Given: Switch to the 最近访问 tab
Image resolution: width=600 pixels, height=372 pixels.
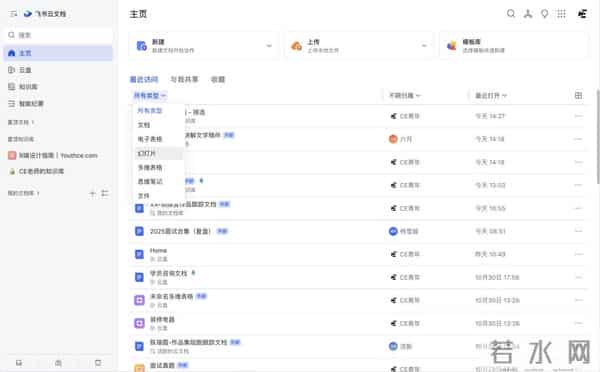Looking at the screenshot, I should (144, 79).
